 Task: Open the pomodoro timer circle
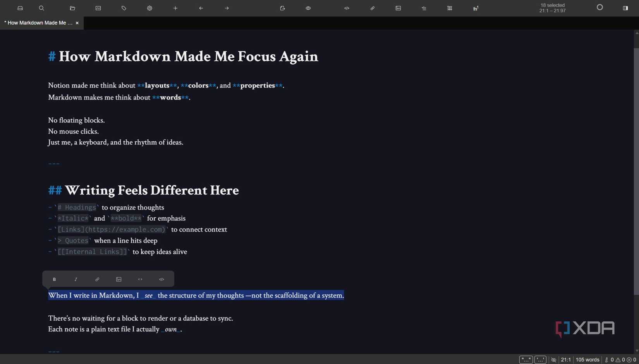(x=600, y=7)
